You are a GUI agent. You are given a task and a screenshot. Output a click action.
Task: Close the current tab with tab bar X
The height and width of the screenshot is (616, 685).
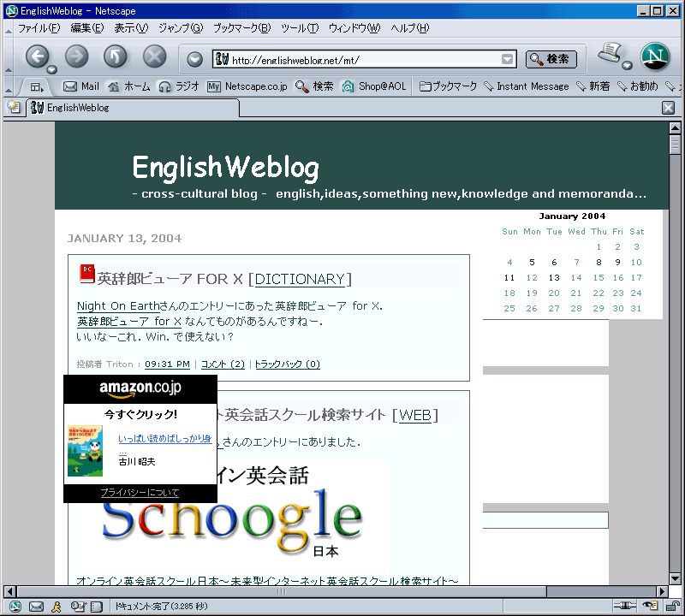[668, 108]
